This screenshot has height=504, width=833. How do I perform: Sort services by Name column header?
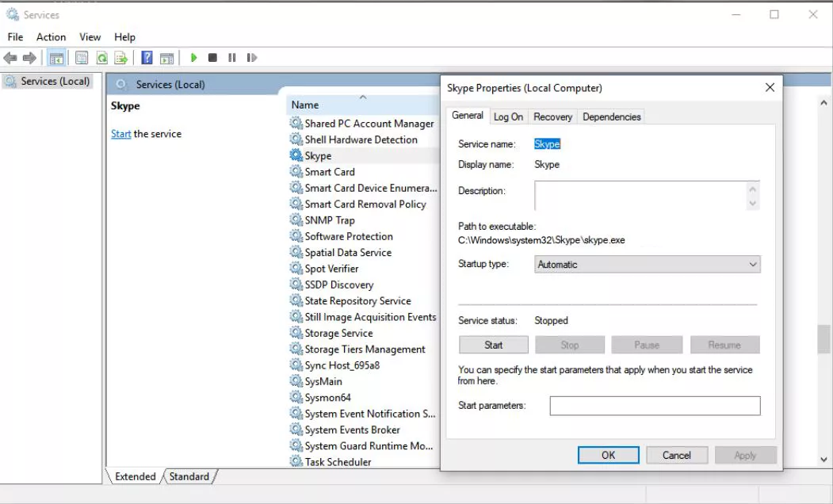362,105
